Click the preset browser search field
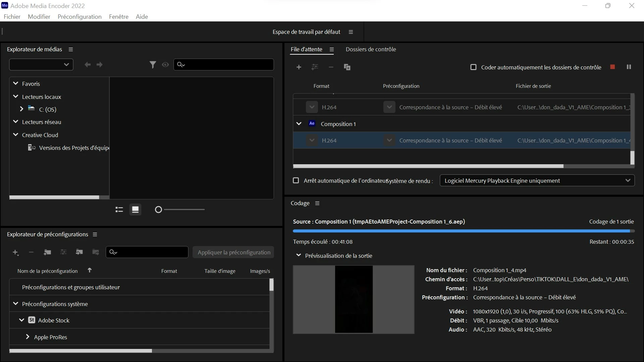The height and width of the screenshot is (362, 644). (151, 252)
